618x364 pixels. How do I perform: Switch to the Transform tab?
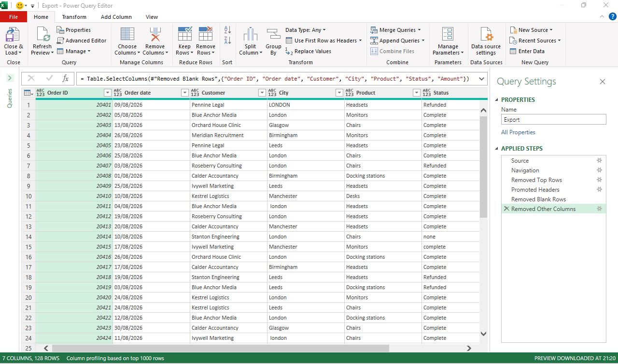pyautogui.click(x=74, y=17)
